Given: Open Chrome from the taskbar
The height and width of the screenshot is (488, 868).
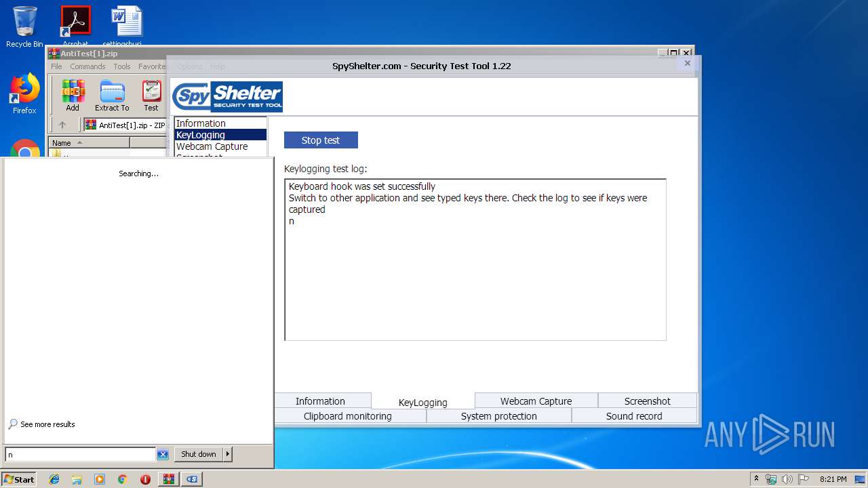Looking at the screenshot, I should point(123,479).
